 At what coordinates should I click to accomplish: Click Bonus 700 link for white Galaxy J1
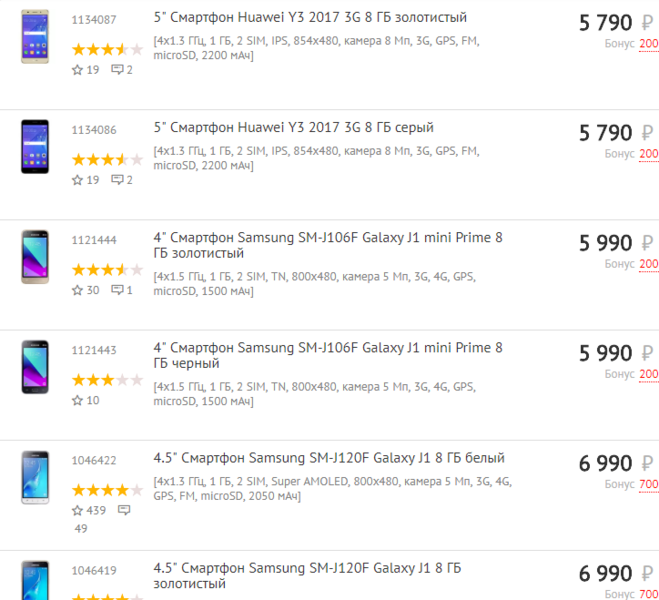coord(648,484)
